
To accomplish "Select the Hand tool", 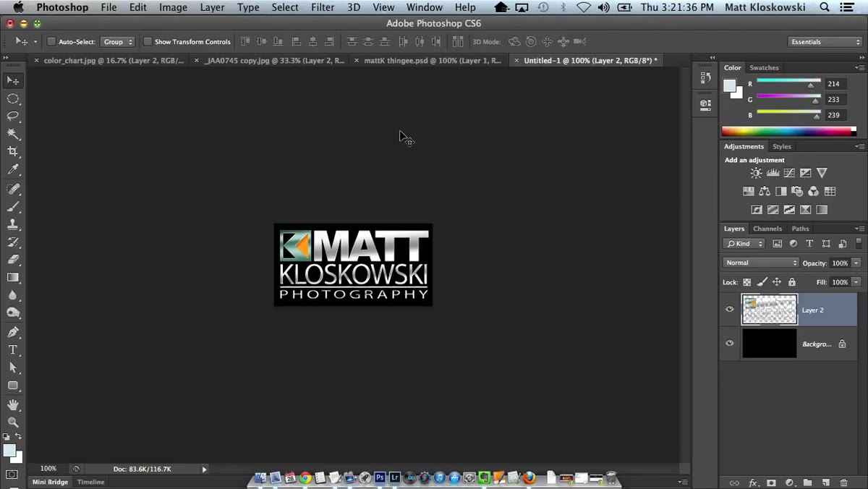I will (x=13, y=405).
